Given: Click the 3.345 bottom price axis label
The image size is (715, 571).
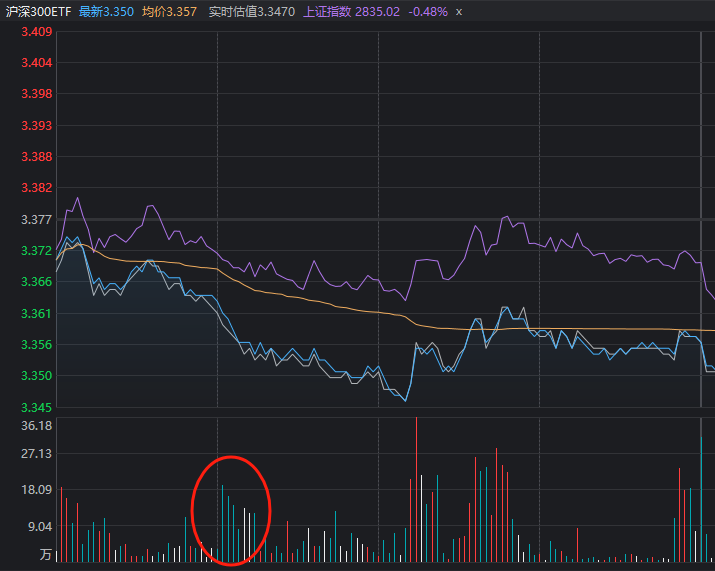Looking at the screenshot, I should tap(37, 407).
